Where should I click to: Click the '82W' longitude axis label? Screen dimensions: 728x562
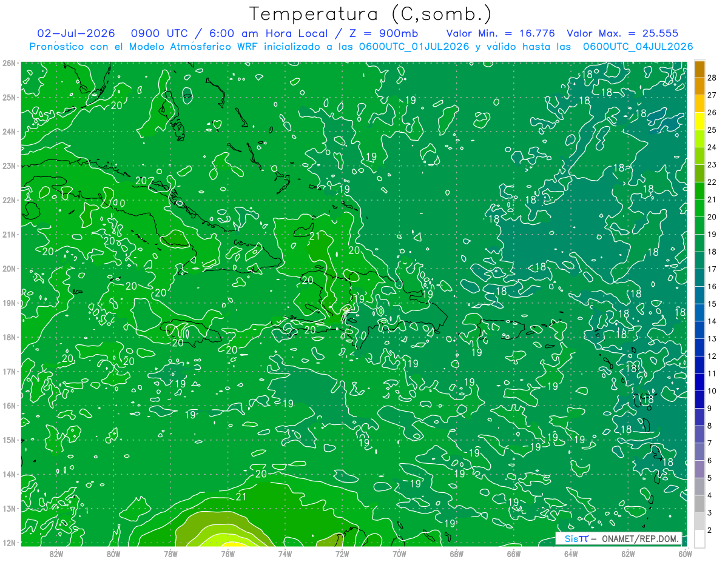(56, 554)
